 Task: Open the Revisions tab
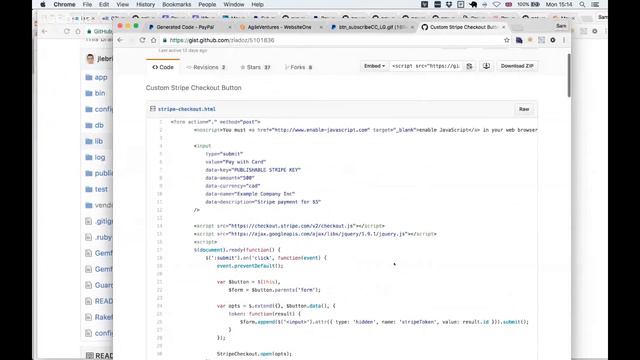206,67
